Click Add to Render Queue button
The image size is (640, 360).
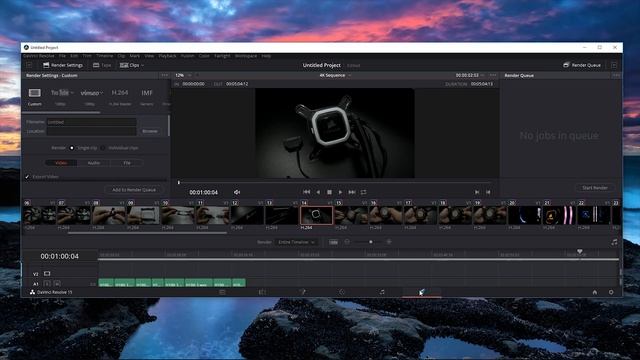[134, 190]
